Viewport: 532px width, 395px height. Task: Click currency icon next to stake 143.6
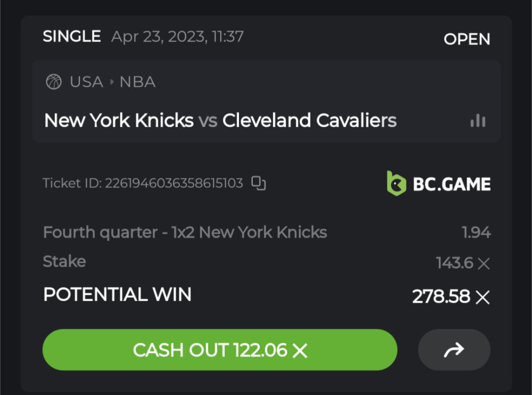[x=483, y=262]
